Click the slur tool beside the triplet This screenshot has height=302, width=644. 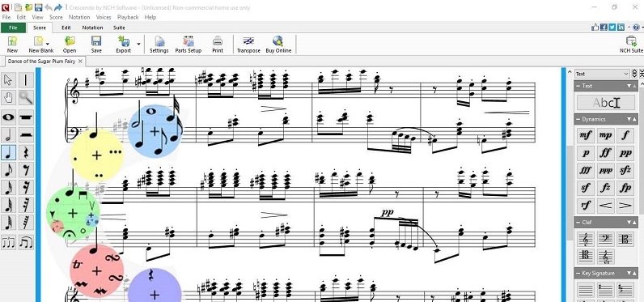(x=26, y=242)
